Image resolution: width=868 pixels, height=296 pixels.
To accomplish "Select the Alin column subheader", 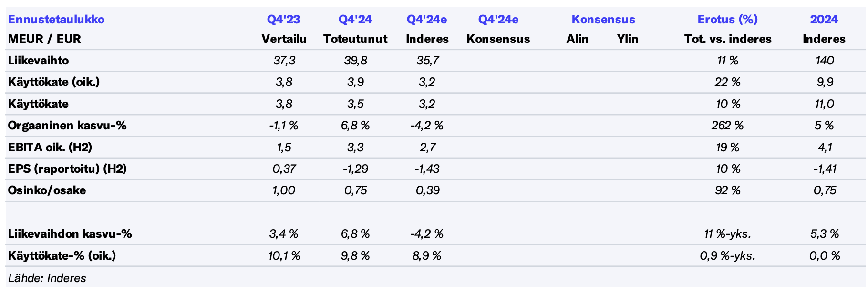I will 577,39.
